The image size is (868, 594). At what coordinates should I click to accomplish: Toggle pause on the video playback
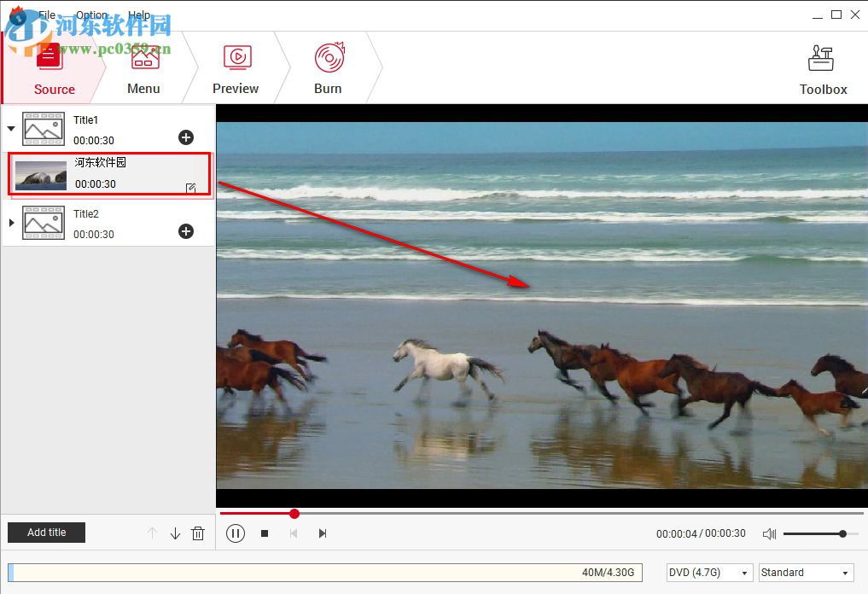(236, 533)
